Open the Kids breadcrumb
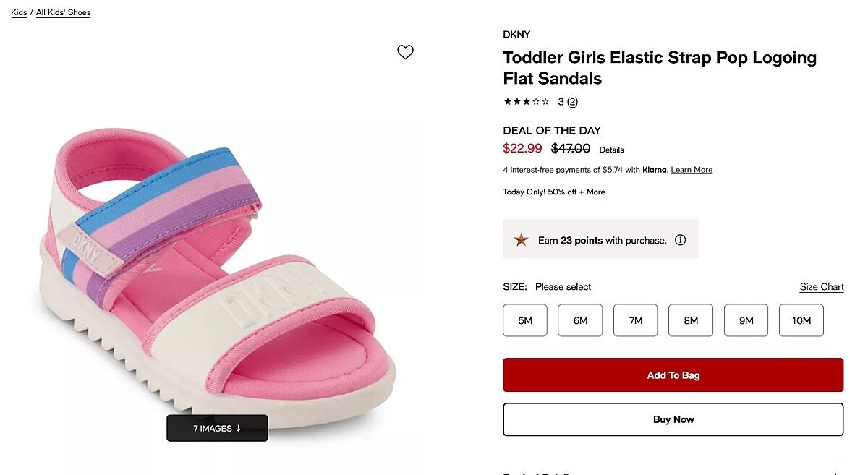This screenshot has width=868, height=475. [19, 12]
